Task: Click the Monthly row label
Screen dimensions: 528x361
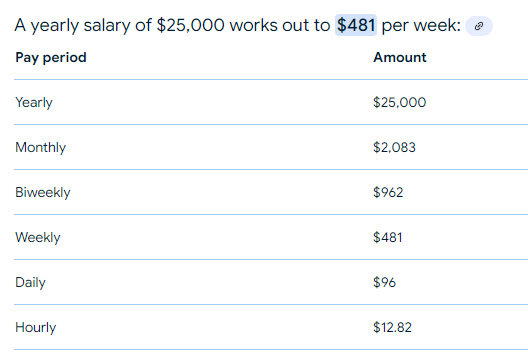Action: pyautogui.click(x=40, y=147)
